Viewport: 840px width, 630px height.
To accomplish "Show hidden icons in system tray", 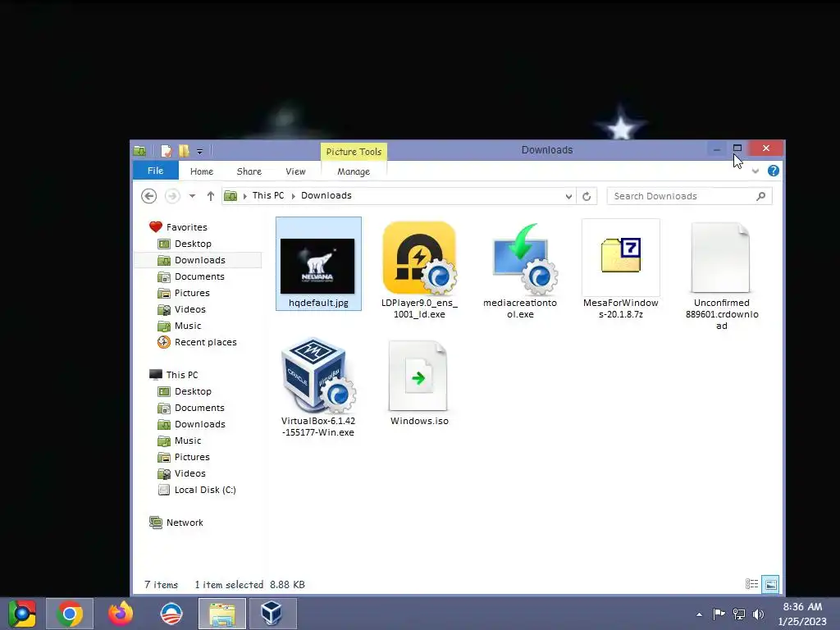I will [x=699, y=614].
